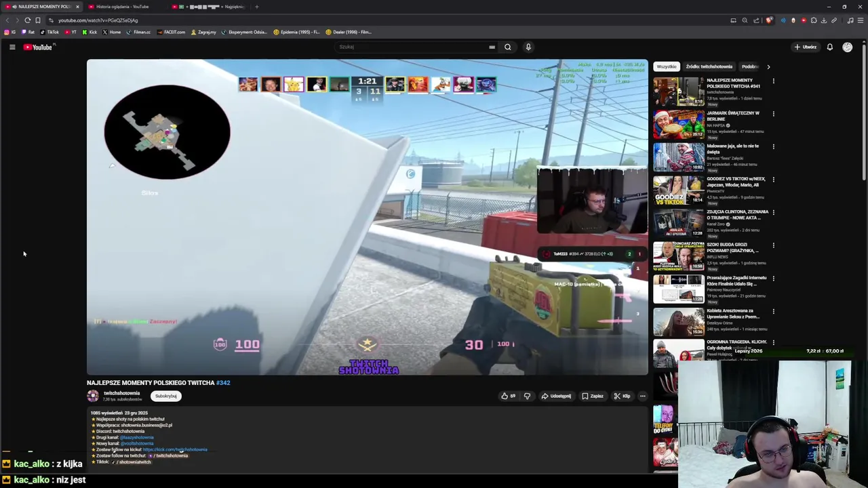Open options for NAJLEPSZE MOMENTY #341 video

coord(773,81)
